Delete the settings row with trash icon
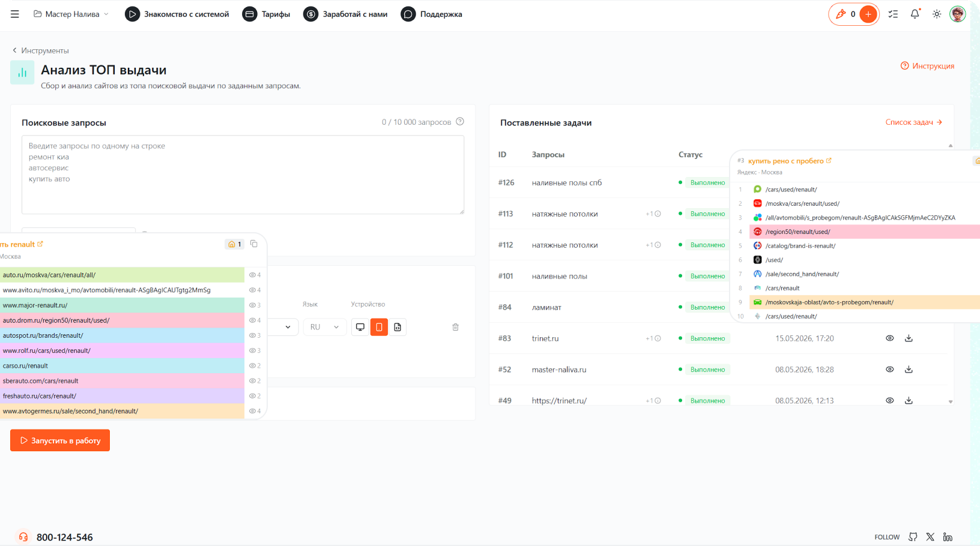 click(x=455, y=327)
